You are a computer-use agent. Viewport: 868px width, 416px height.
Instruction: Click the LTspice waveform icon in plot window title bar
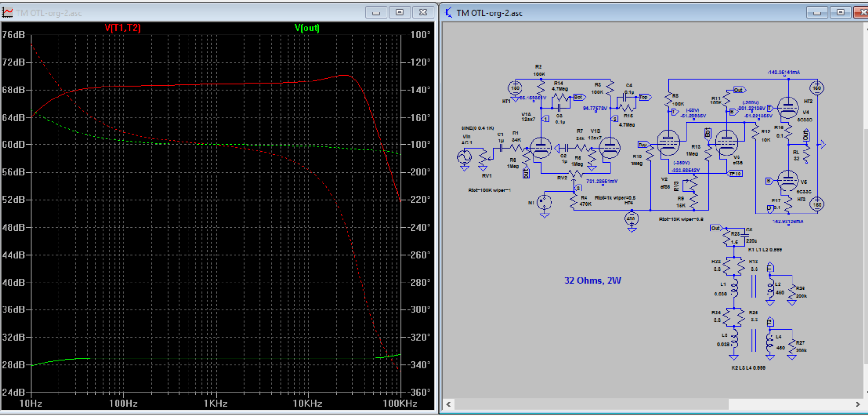click(x=7, y=12)
